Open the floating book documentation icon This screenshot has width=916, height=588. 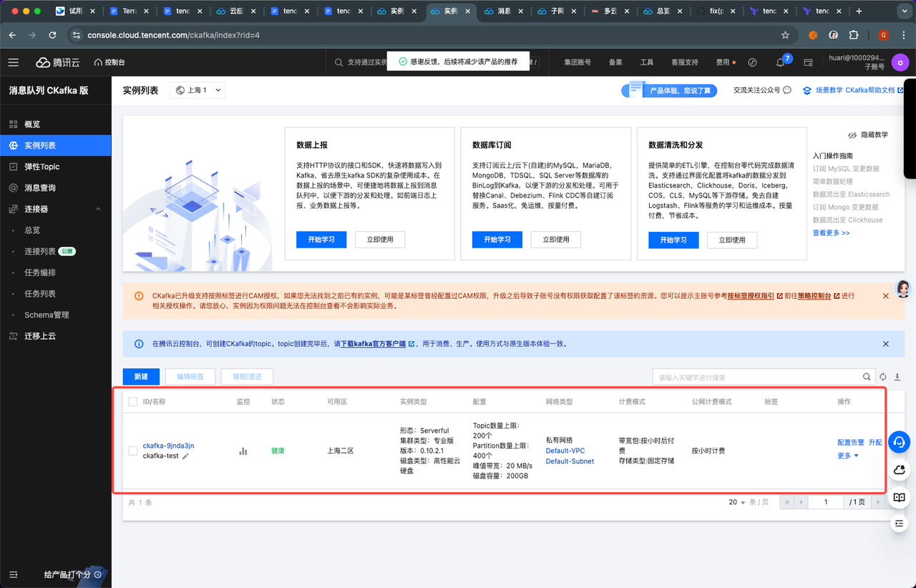pos(899,497)
